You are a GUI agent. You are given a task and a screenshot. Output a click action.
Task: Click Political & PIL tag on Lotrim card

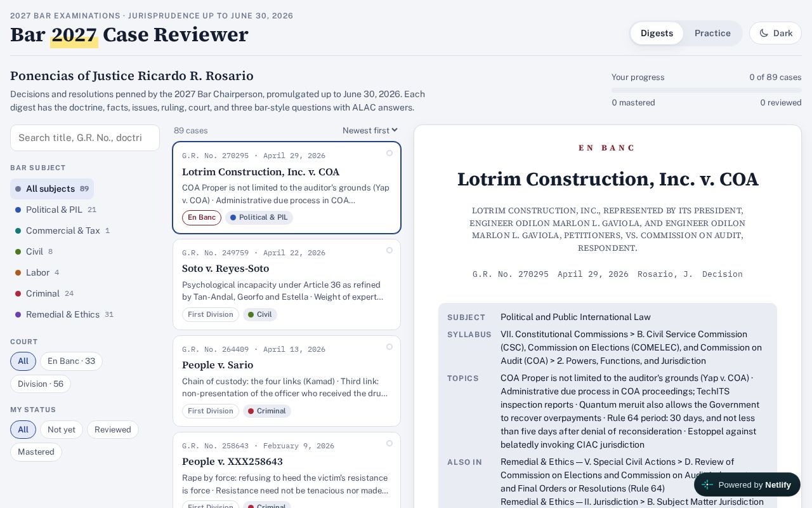coord(259,218)
